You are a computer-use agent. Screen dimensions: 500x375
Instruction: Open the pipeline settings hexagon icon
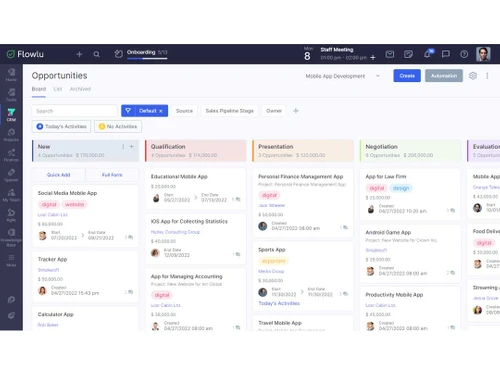tap(473, 76)
